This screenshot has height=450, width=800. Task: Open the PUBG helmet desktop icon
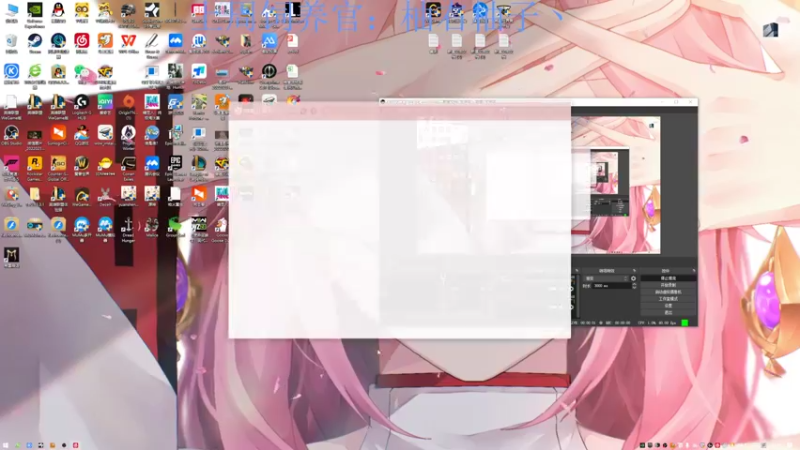click(128, 13)
